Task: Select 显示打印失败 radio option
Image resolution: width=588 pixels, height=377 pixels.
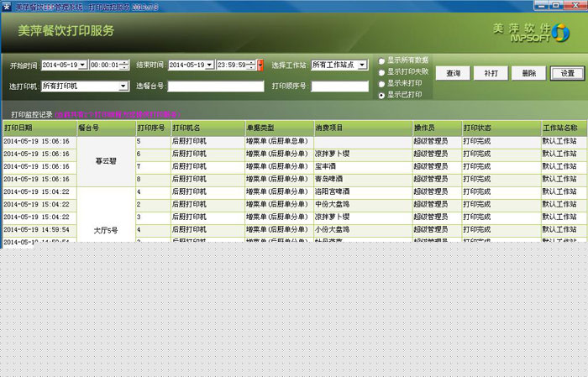Action: pyautogui.click(x=382, y=72)
